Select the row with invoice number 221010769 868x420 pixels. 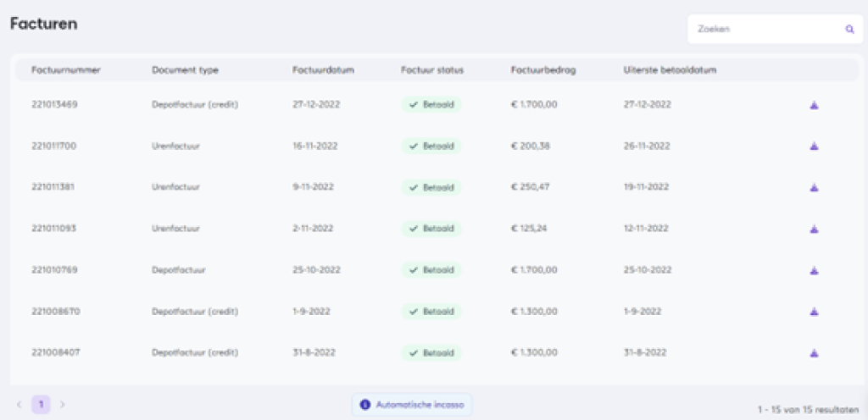point(54,270)
